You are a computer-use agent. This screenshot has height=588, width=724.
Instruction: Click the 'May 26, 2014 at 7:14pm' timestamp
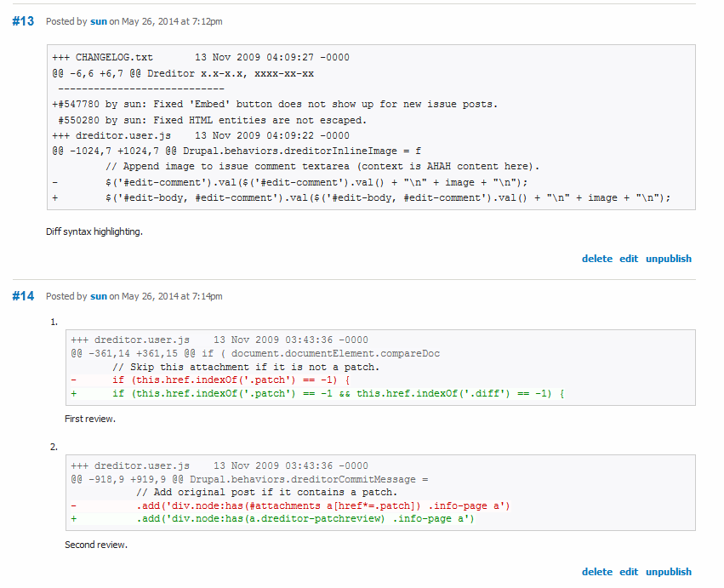point(172,296)
